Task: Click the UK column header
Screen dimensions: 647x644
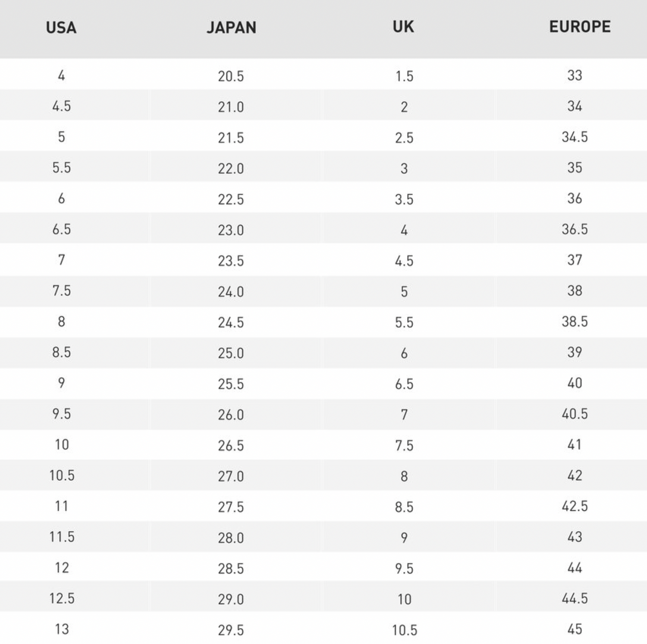Action: [403, 27]
